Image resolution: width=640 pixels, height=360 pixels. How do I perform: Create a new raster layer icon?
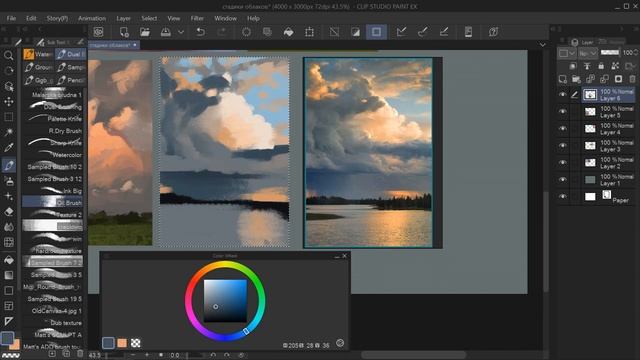(x=562, y=79)
